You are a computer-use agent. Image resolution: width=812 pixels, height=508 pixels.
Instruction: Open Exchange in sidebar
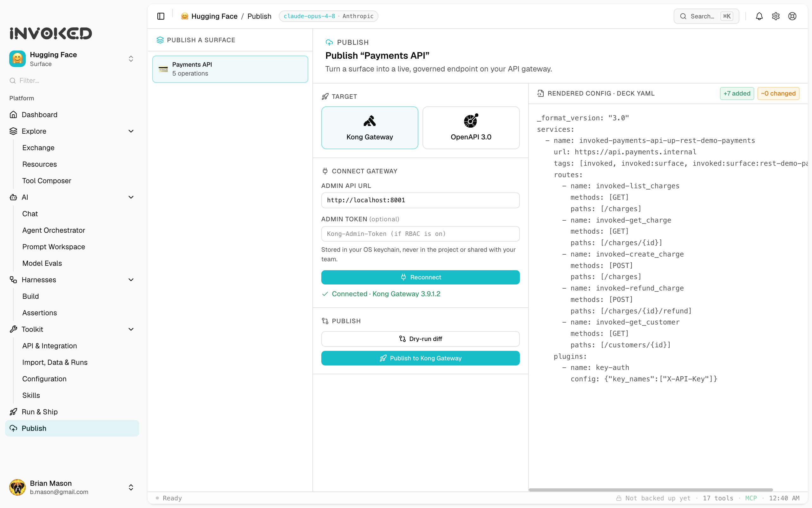[x=38, y=148]
